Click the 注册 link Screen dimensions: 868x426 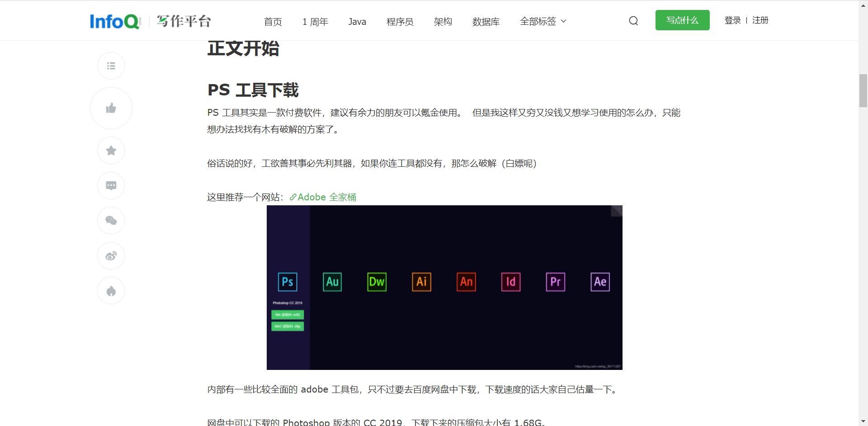click(760, 20)
